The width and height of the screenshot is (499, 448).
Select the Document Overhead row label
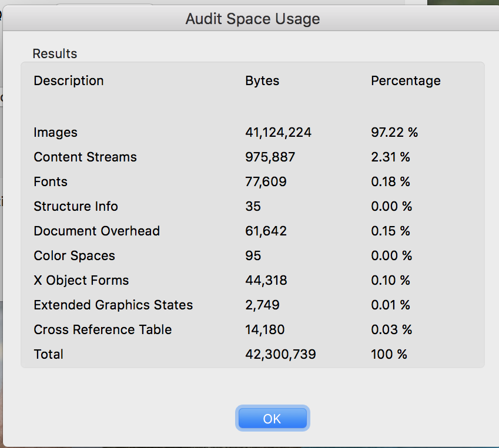(x=97, y=231)
